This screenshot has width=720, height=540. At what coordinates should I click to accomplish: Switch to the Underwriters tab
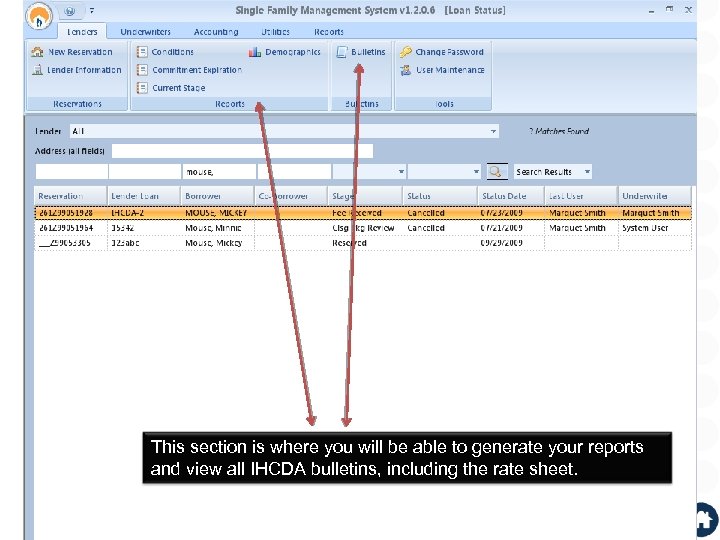pyautogui.click(x=145, y=32)
